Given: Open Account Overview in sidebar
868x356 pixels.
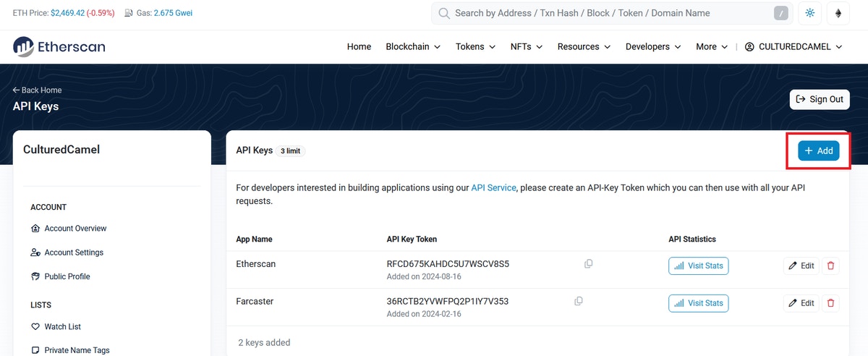Looking at the screenshot, I should [69, 229].
